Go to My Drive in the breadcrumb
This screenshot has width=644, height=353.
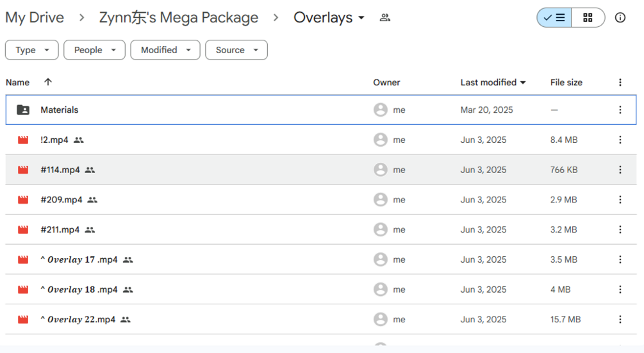tap(35, 18)
